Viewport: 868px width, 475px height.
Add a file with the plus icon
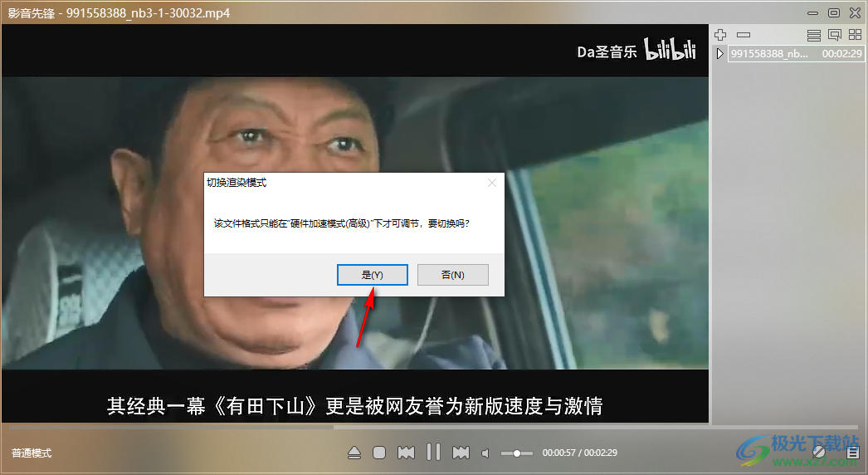coord(720,35)
